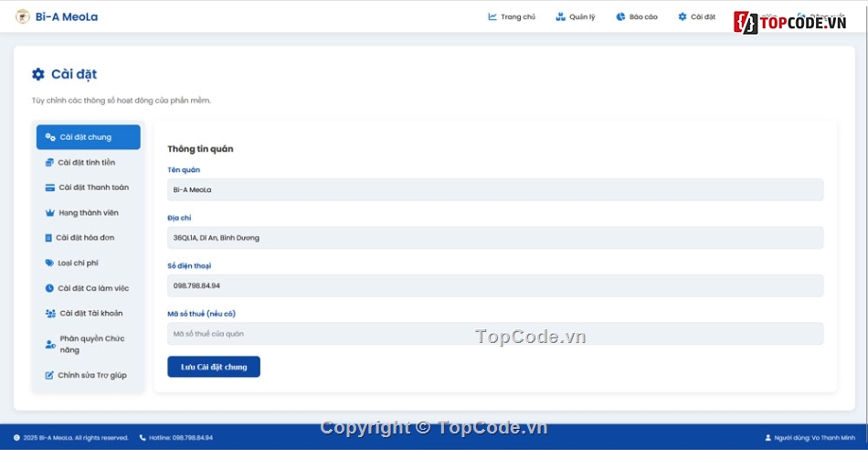Go to Trang chủ in the top navigation
Image resolution: width=868 pixels, height=450 pixels.
(x=512, y=16)
